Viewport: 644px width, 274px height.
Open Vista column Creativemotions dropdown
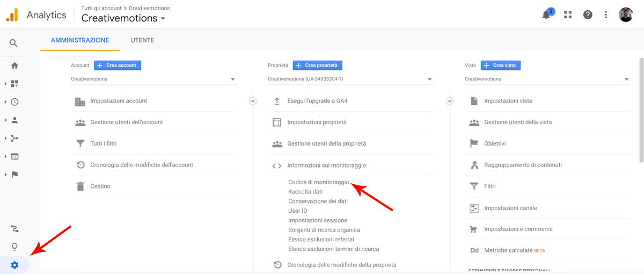(547, 79)
